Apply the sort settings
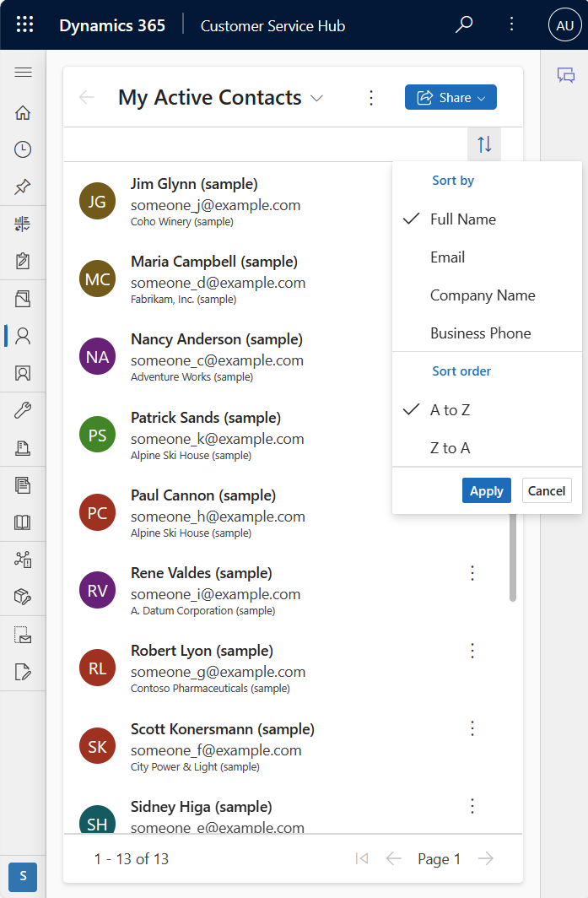The width and height of the screenshot is (588, 898). [487, 491]
